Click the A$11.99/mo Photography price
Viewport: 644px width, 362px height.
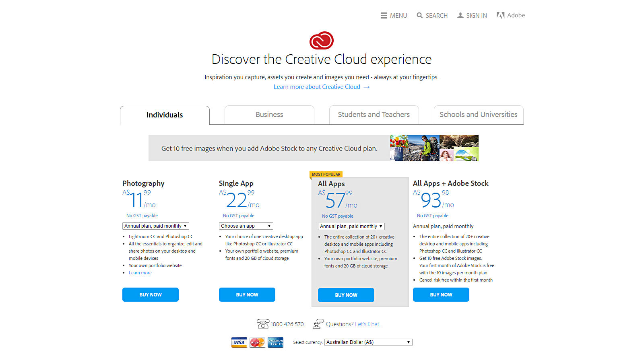(139, 199)
